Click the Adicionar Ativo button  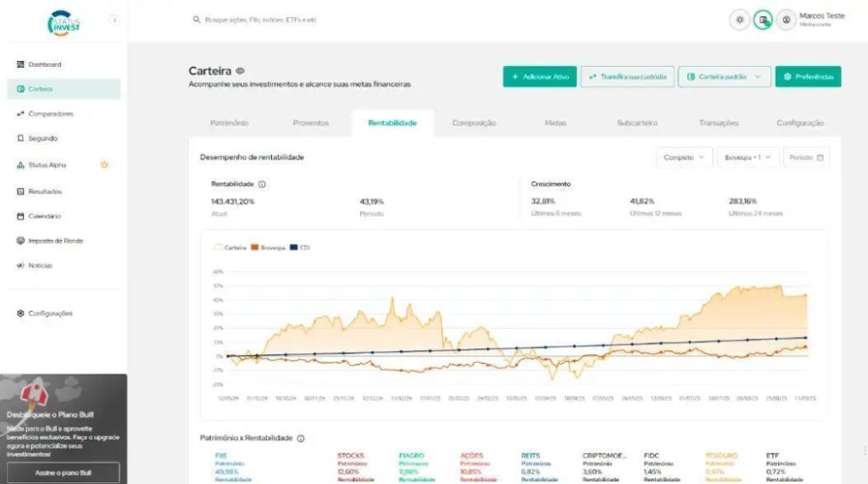(539, 77)
